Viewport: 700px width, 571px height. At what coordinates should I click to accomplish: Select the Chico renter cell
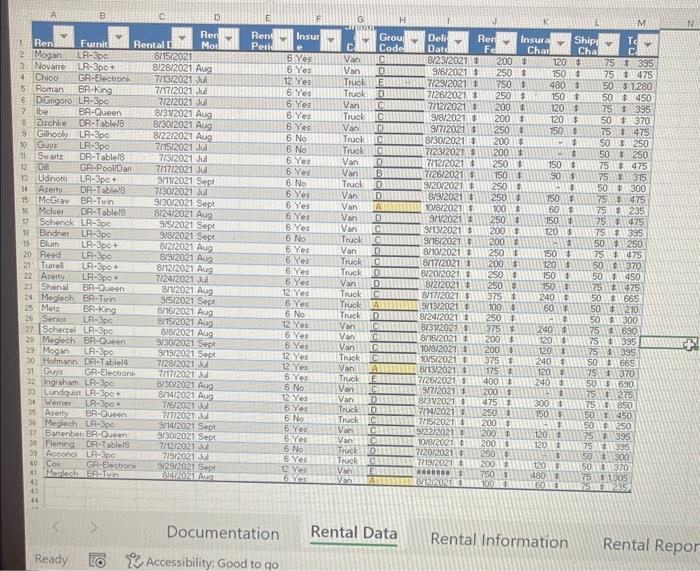pyautogui.click(x=55, y=77)
